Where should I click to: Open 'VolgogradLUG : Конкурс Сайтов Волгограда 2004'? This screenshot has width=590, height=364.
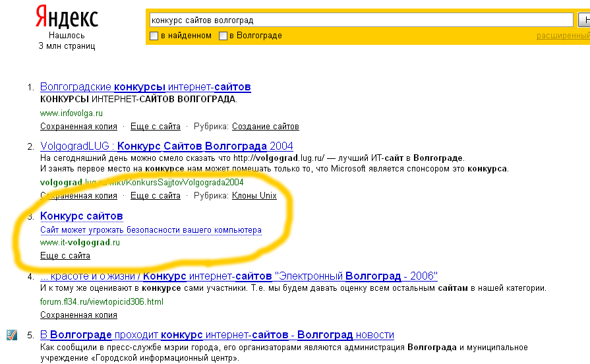[166, 146]
